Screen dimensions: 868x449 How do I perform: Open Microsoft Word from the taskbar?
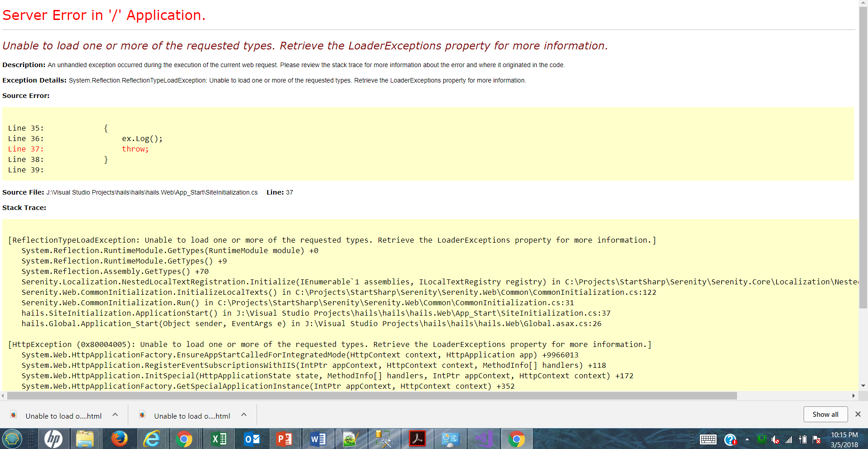[x=318, y=438]
